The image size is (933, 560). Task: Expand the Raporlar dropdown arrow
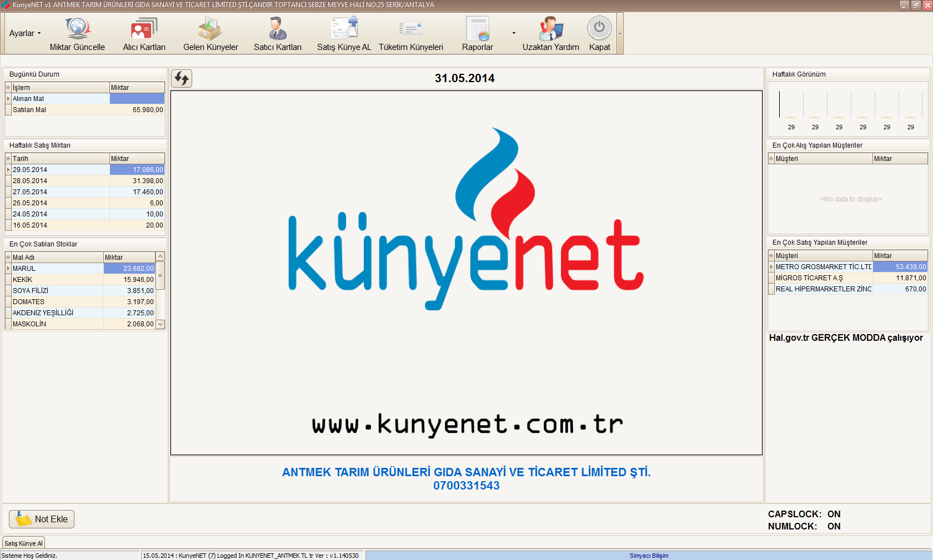[x=514, y=33]
